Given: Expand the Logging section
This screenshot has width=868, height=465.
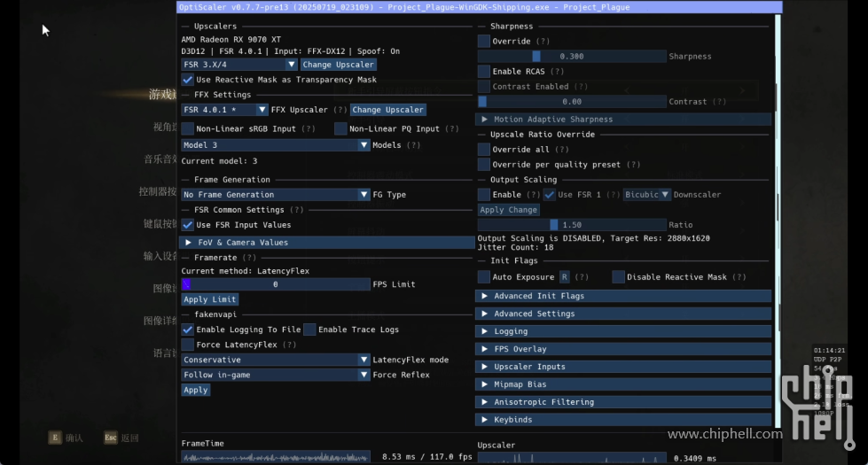Looking at the screenshot, I should 623,332.
